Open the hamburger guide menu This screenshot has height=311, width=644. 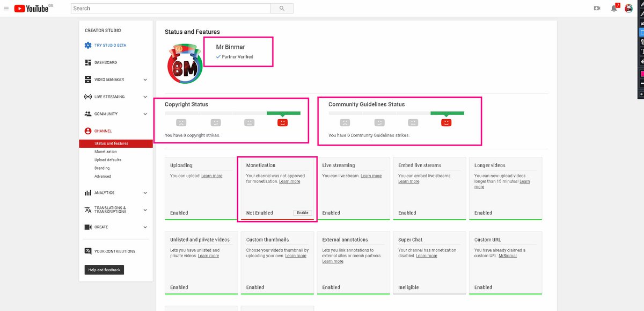[6, 8]
